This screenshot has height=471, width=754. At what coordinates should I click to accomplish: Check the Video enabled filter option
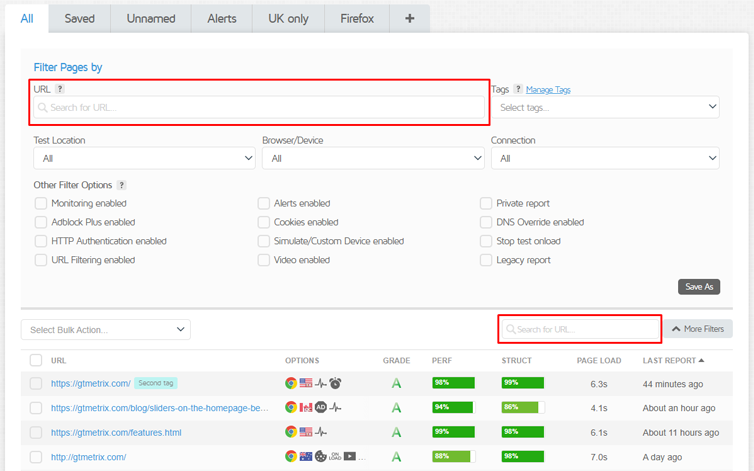264,261
